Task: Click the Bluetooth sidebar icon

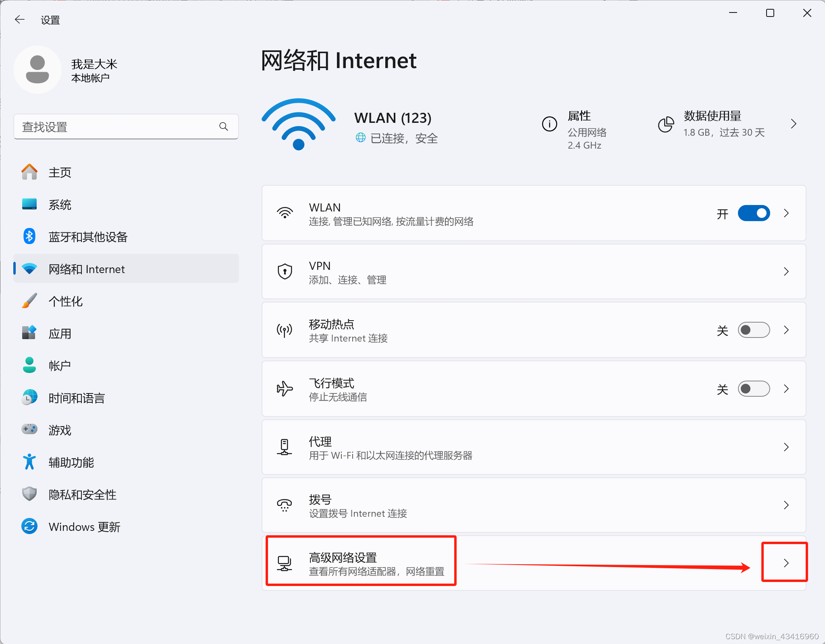Action: [x=29, y=236]
